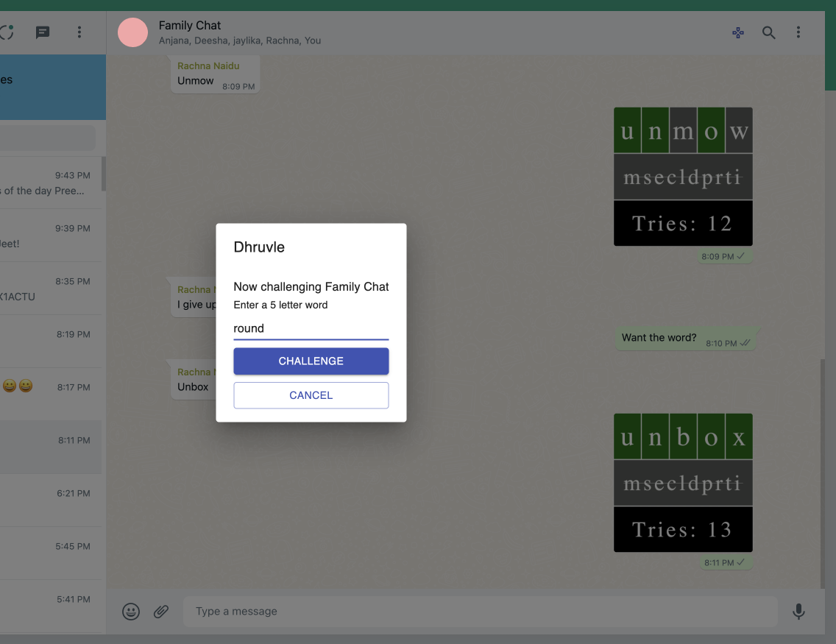This screenshot has height=644, width=836.
Task: Click Rachna Naidu sender name on Unmow
Action: coord(208,66)
